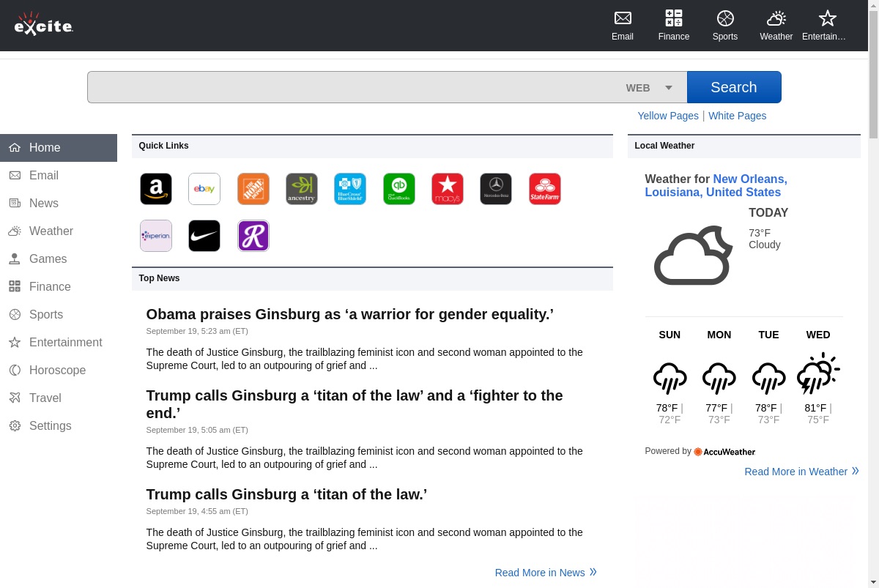Click the 'September 19, 5:23 am (ET)' timestamp
The height and width of the screenshot is (588, 879).
click(197, 331)
